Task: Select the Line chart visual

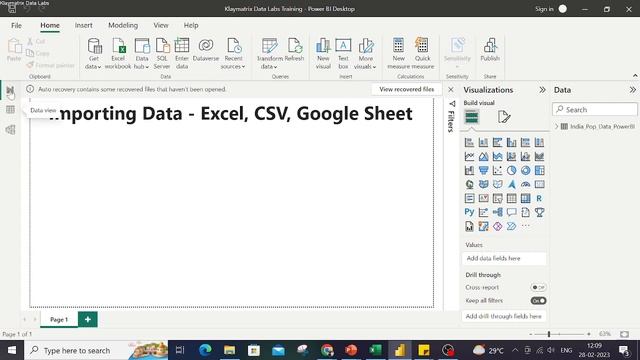Action: click(x=469, y=156)
